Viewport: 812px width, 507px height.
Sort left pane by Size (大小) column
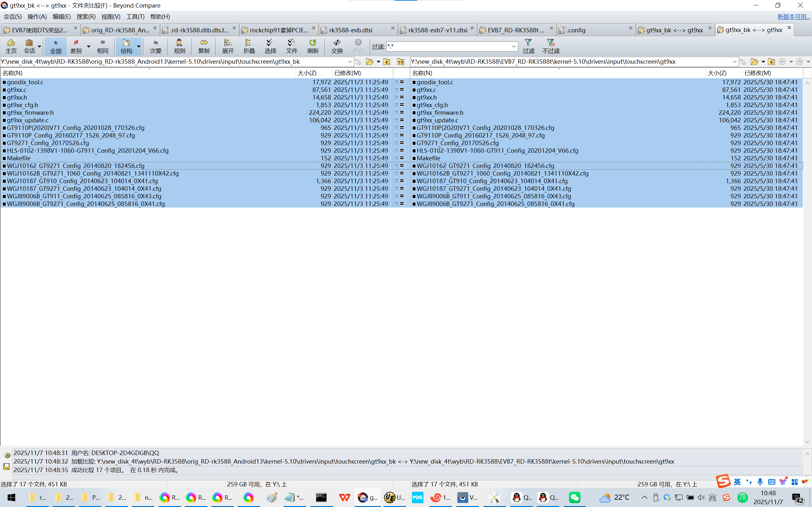coord(307,73)
